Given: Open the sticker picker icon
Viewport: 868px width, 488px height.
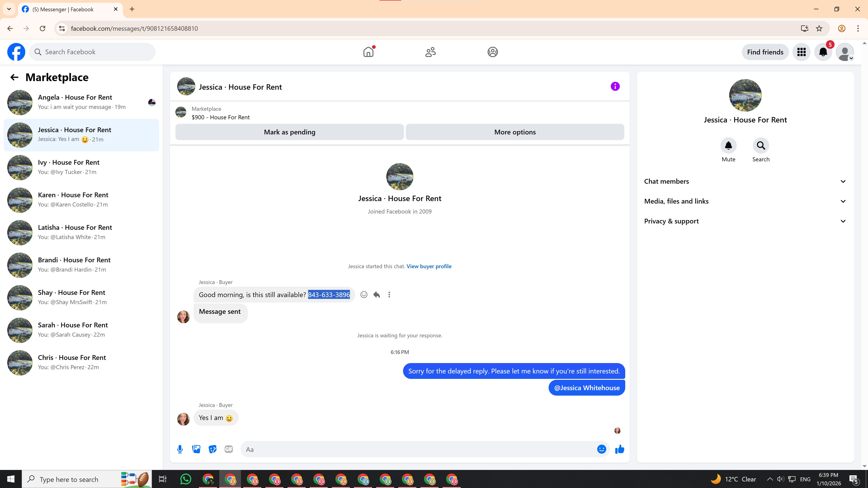Looking at the screenshot, I should (212, 449).
